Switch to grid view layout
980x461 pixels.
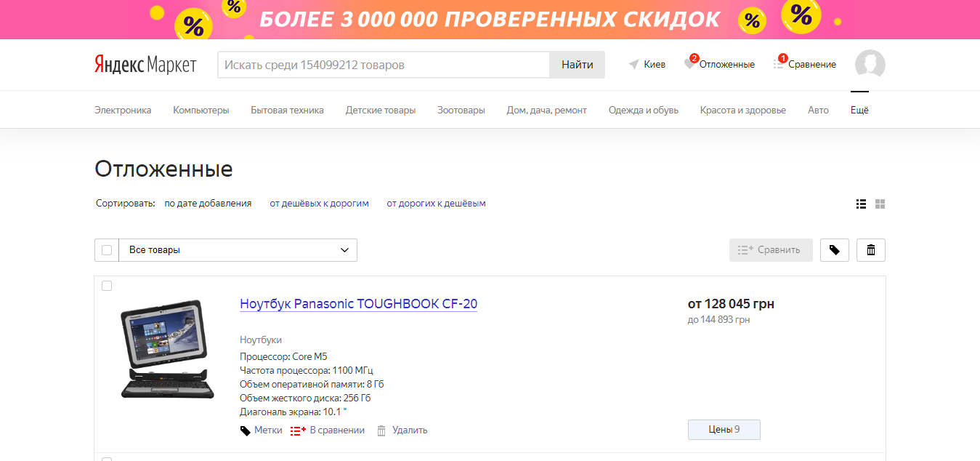click(x=880, y=204)
